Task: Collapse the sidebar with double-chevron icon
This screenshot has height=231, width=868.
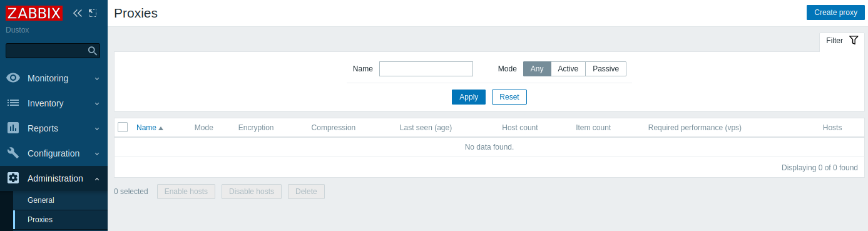Action: [x=78, y=13]
